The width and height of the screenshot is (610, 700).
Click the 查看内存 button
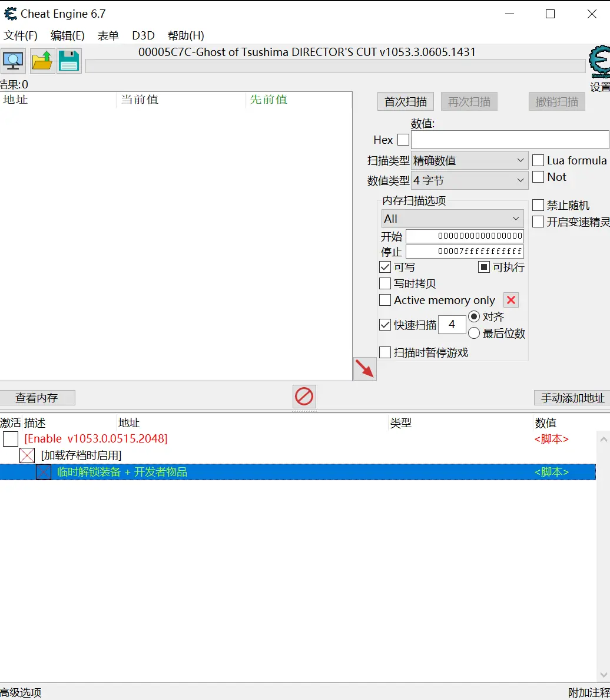click(37, 398)
